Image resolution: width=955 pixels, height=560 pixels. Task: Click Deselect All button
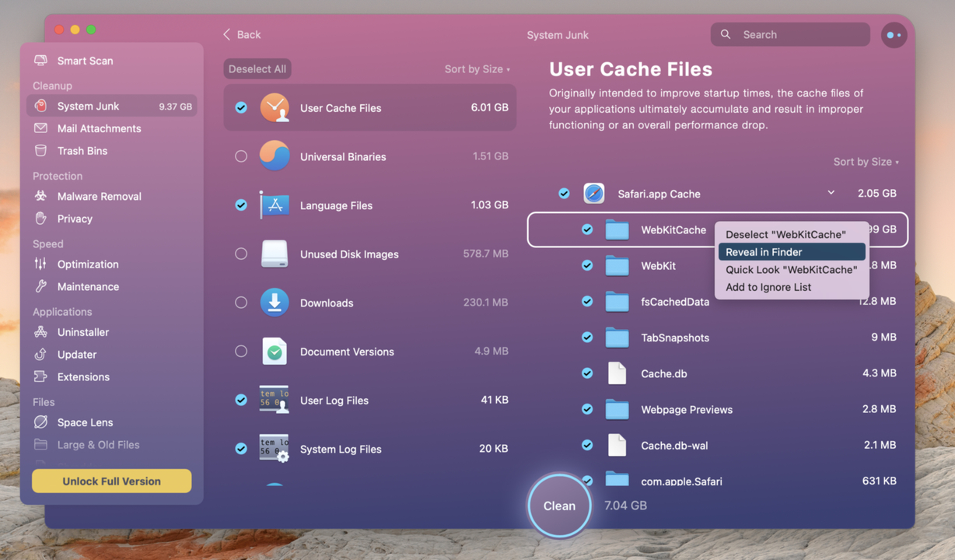257,69
